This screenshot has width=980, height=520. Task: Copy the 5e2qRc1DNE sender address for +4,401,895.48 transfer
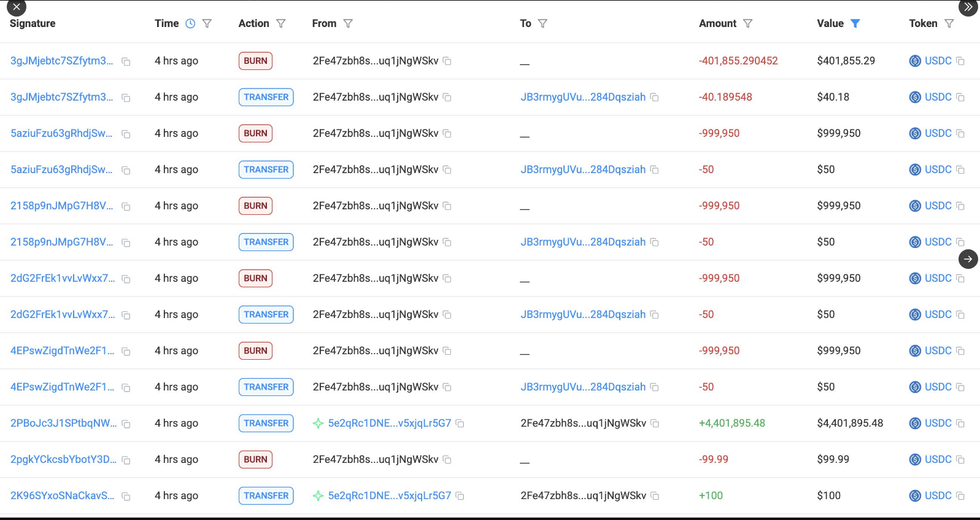(460, 424)
